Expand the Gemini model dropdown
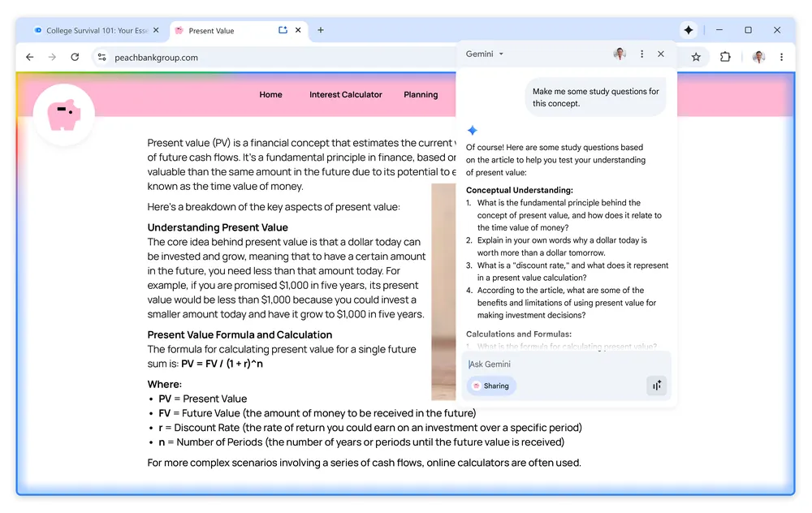This screenshot has width=812, height=513. 501,54
